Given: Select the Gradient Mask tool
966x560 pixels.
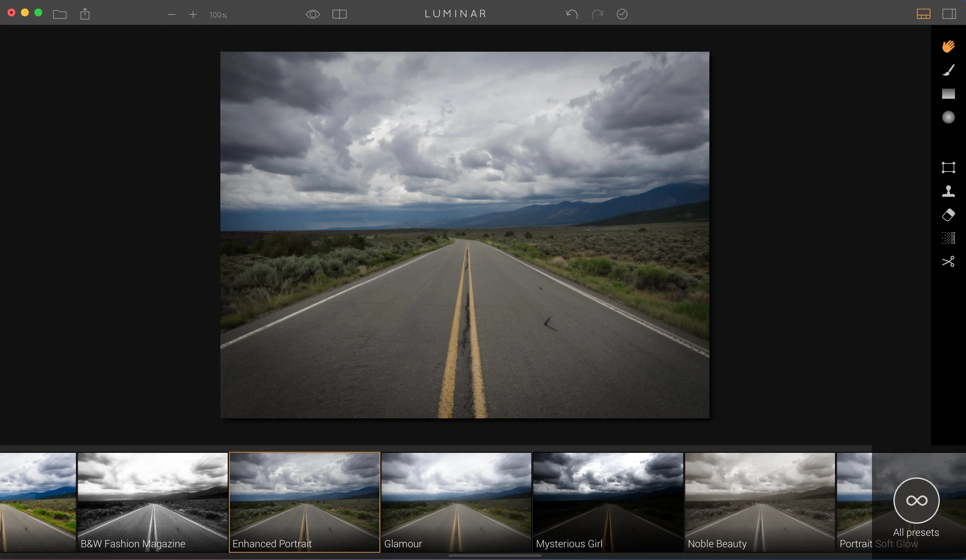Looking at the screenshot, I should click(x=948, y=94).
